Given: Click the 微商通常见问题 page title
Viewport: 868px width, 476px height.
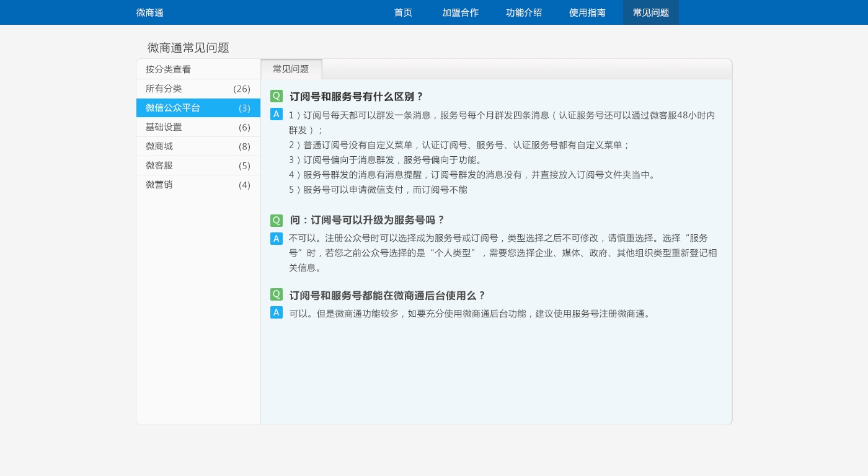Looking at the screenshot, I should pos(188,48).
